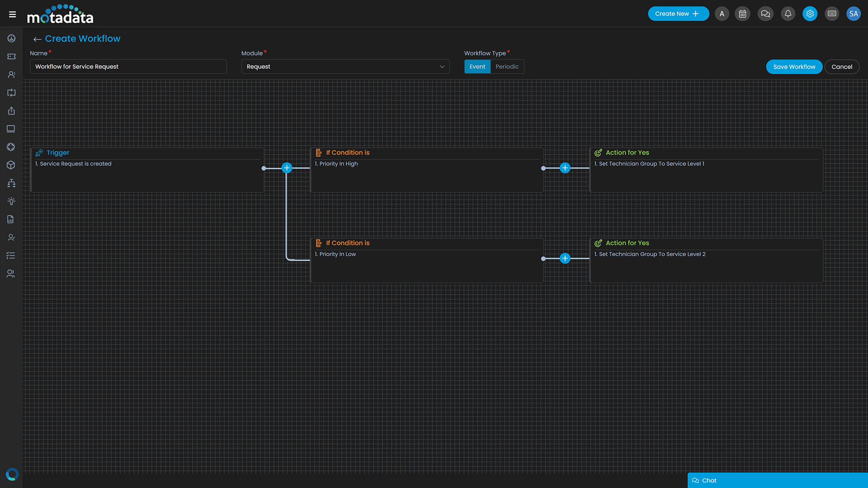Click the notifications bell icon
The height and width of the screenshot is (488, 868).
[x=788, y=13]
